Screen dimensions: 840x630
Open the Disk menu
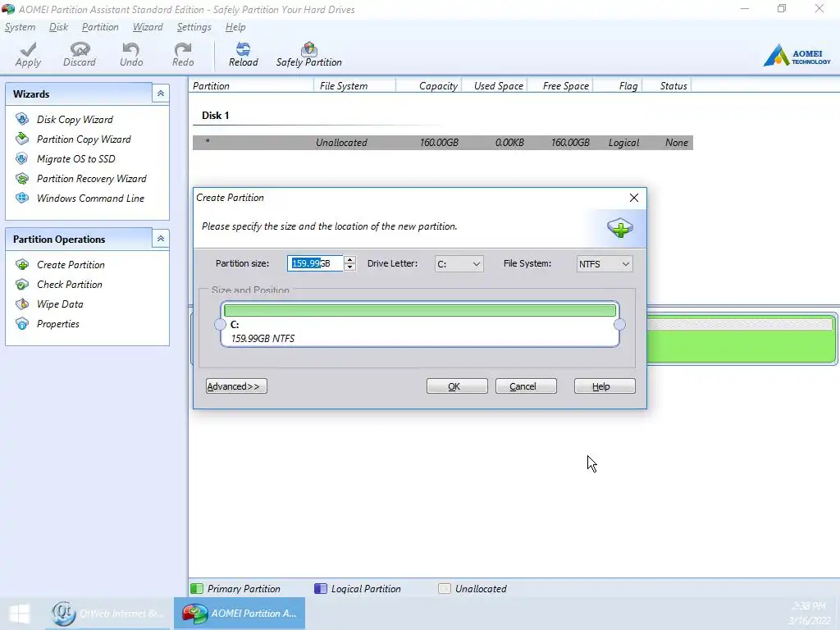58,27
